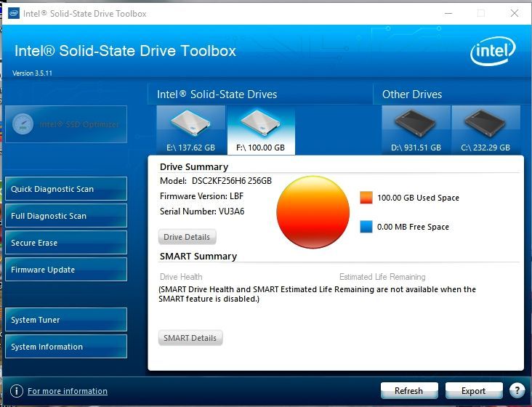Screen dimensions: 532x407
Task: Open the Secure Erase option
Action: [x=65, y=243]
